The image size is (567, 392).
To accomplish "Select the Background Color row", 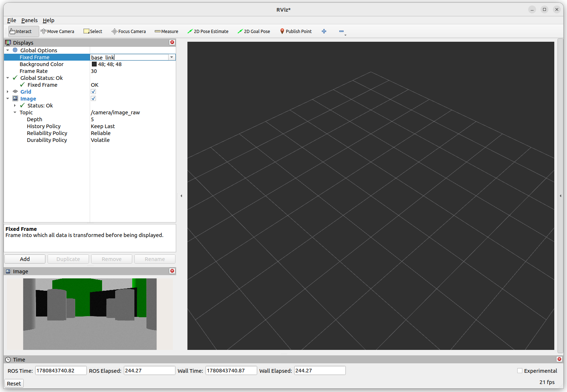I will (90, 64).
